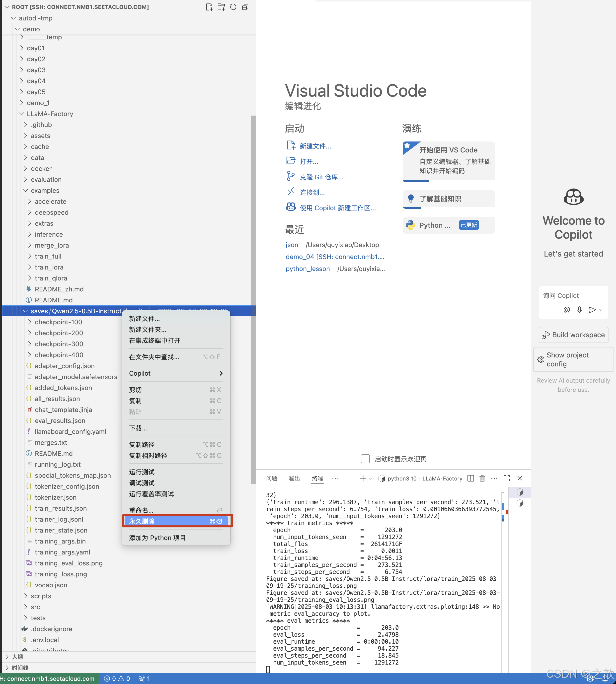Viewport: 616px width, 684px height.
Task: Open README_zh.md in examples folder
Action: pyautogui.click(x=59, y=289)
